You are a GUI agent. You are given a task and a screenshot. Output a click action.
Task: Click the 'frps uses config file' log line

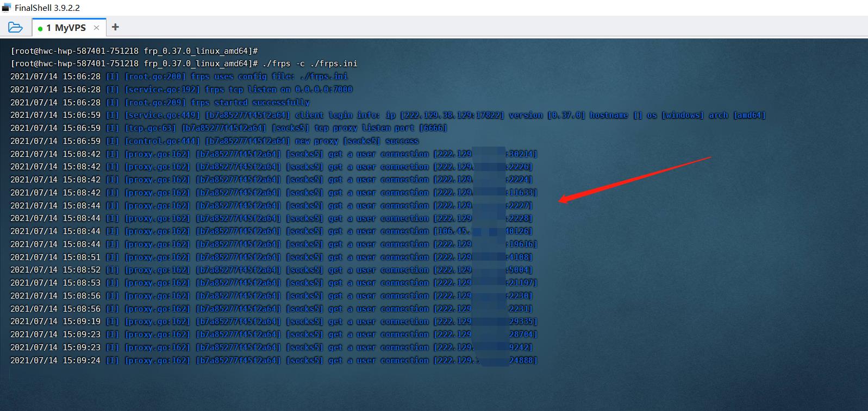coord(179,77)
